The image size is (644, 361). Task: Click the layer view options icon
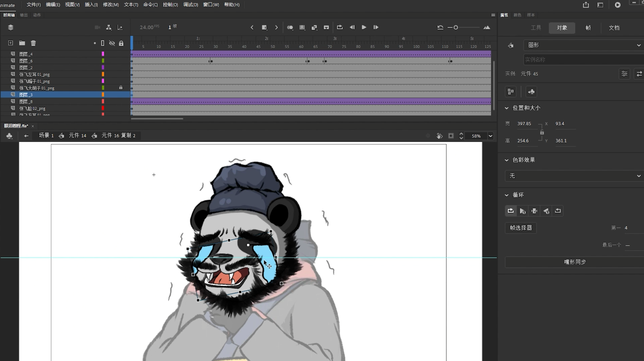(10, 28)
